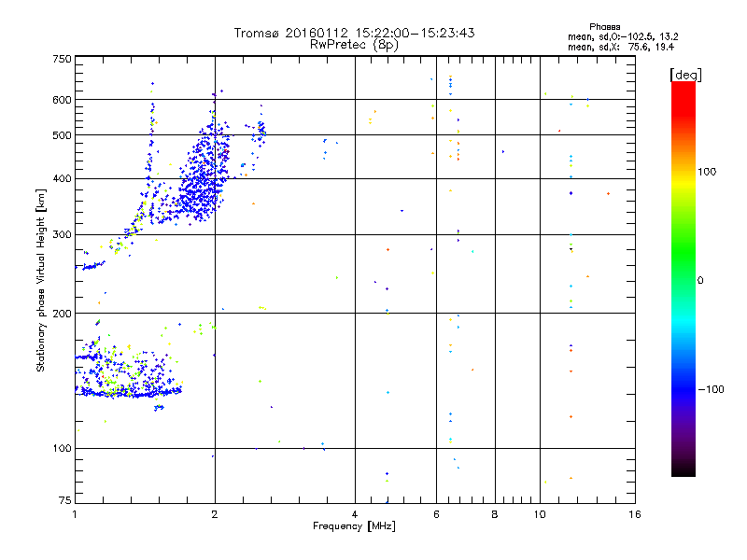Image resolution: width=747 pixels, height=560 pixels.
Task: Click the y-axis tick label '300'
Action: click(x=62, y=235)
